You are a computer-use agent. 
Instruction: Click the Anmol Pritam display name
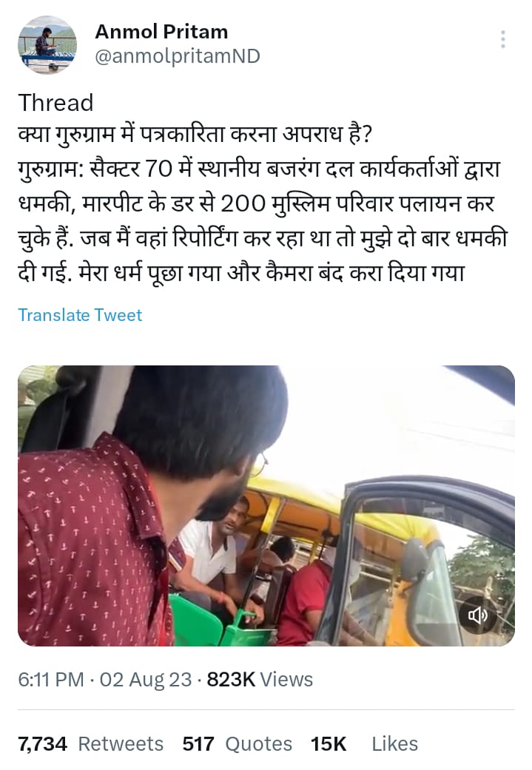tap(161, 31)
